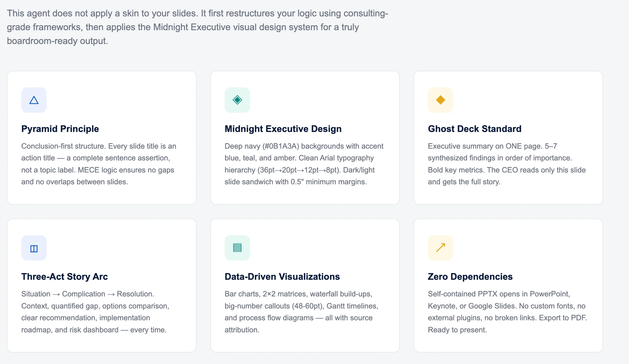The height and width of the screenshot is (364, 629).
Task: Click the teal lined Data-Driven Visualizations icon
Action: [237, 248]
